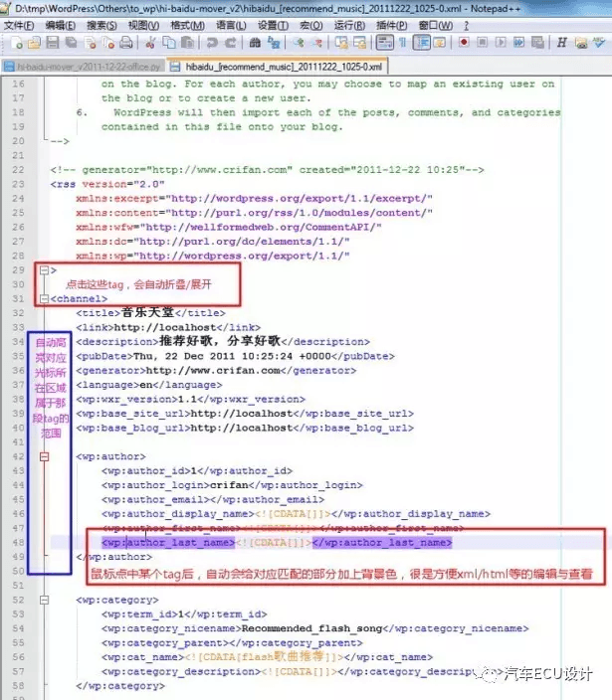The image size is (612, 700).
Task: Click the wp:author_email line
Action: [213, 499]
